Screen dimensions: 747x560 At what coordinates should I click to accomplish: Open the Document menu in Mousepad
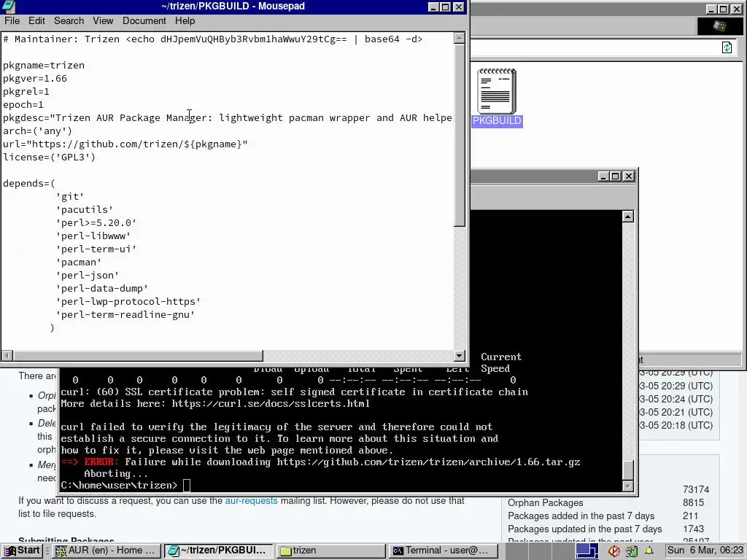144,21
